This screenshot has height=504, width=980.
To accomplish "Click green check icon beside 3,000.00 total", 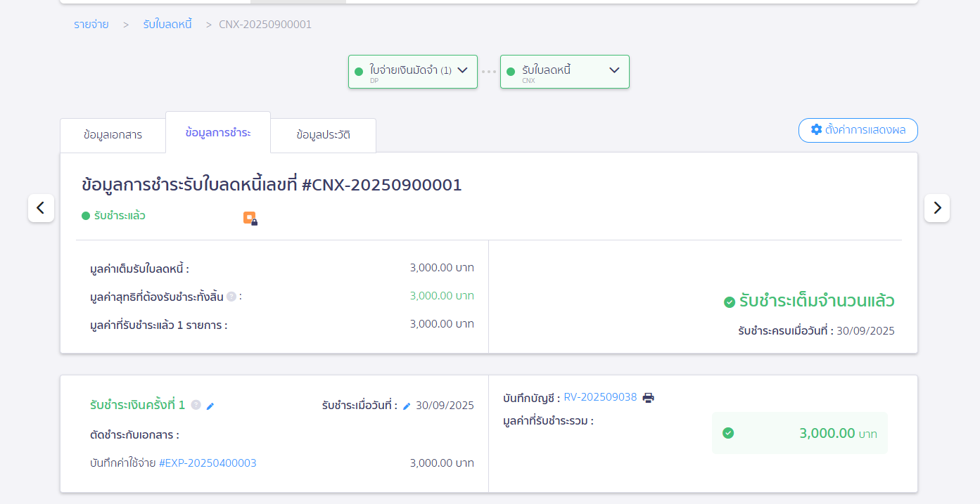I will (x=727, y=434).
